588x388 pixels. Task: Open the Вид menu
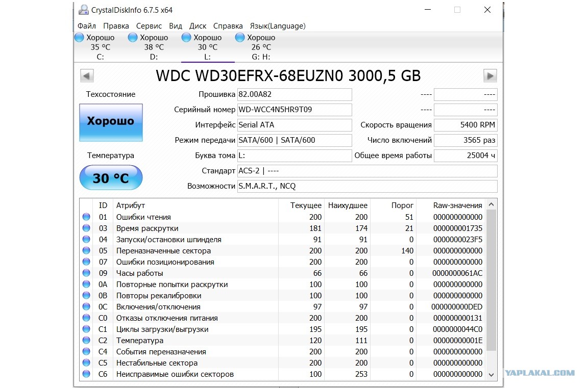click(x=176, y=26)
